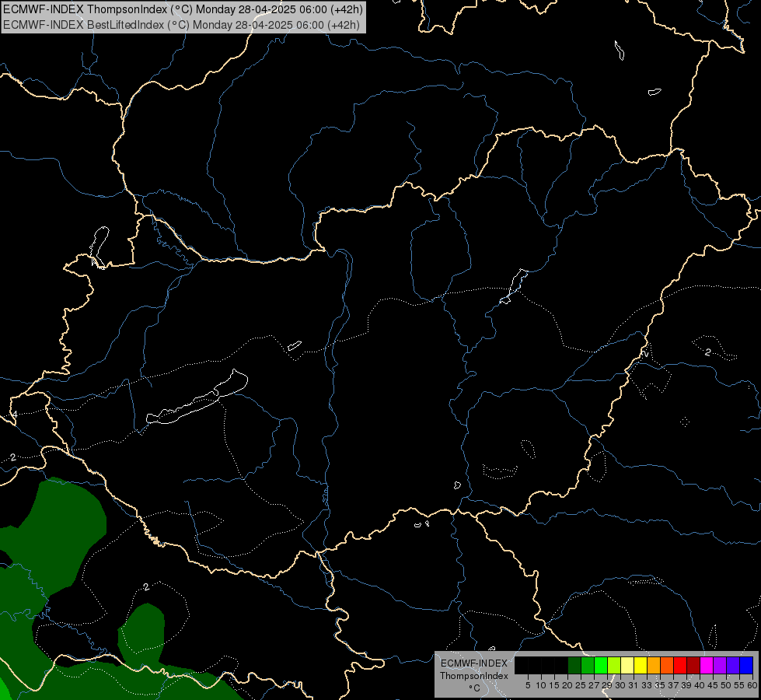Click the legend scale value '10'
The height and width of the screenshot is (700, 761).
541,685
